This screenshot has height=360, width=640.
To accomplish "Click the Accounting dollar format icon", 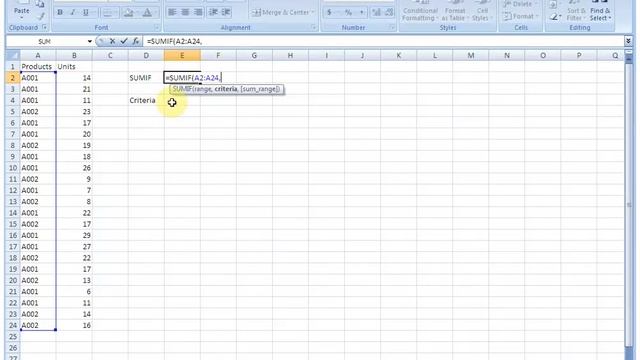I will click(x=329, y=13).
